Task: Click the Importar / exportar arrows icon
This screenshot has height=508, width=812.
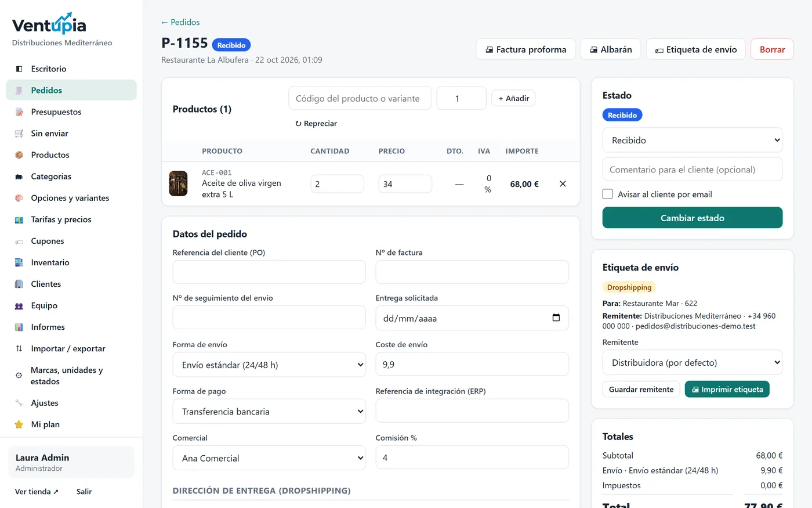Action: (19, 348)
